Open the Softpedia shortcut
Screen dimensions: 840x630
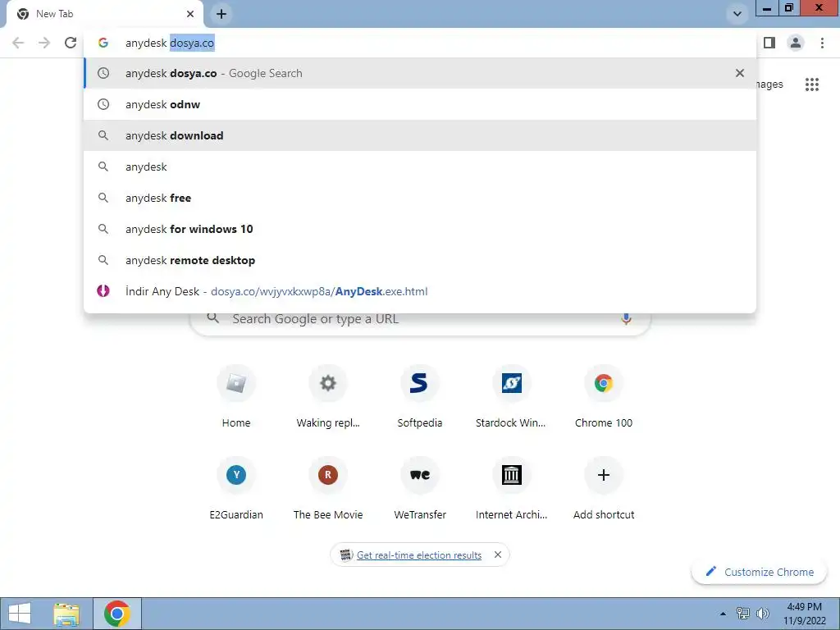(x=420, y=398)
